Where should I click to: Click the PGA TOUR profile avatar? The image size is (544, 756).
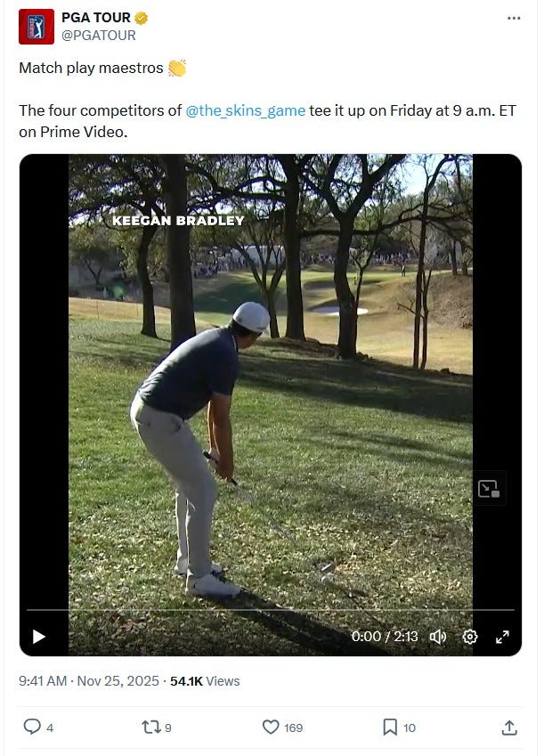pyautogui.click(x=37, y=27)
